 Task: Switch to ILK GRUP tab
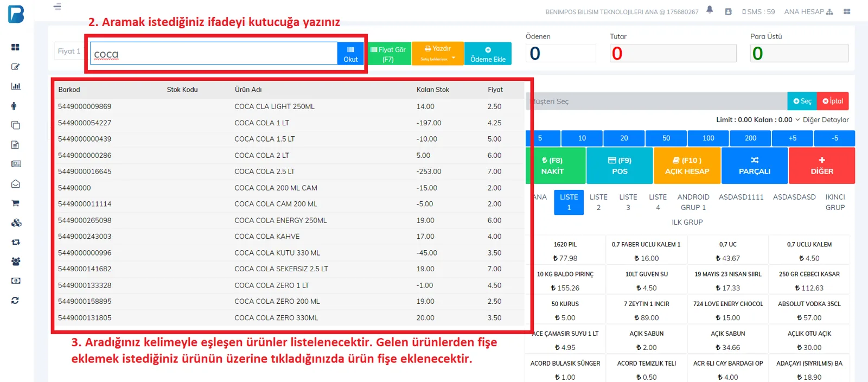pyautogui.click(x=687, y=222)
